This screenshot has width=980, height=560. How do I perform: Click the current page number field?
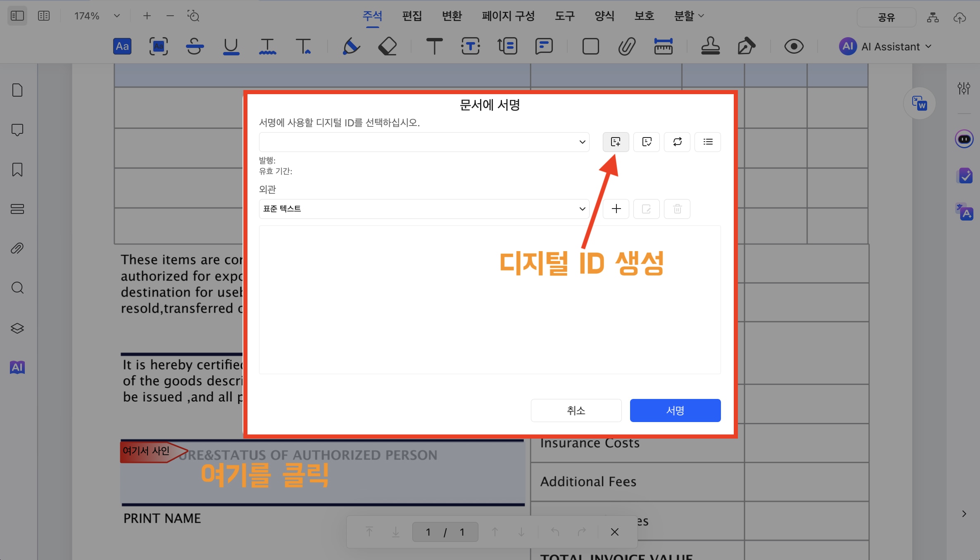pos(428,532)
